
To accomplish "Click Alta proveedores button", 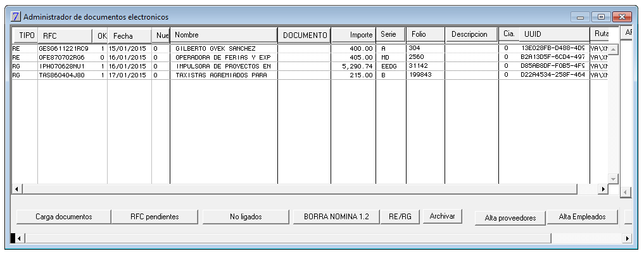I will click(x=510, y=218).
